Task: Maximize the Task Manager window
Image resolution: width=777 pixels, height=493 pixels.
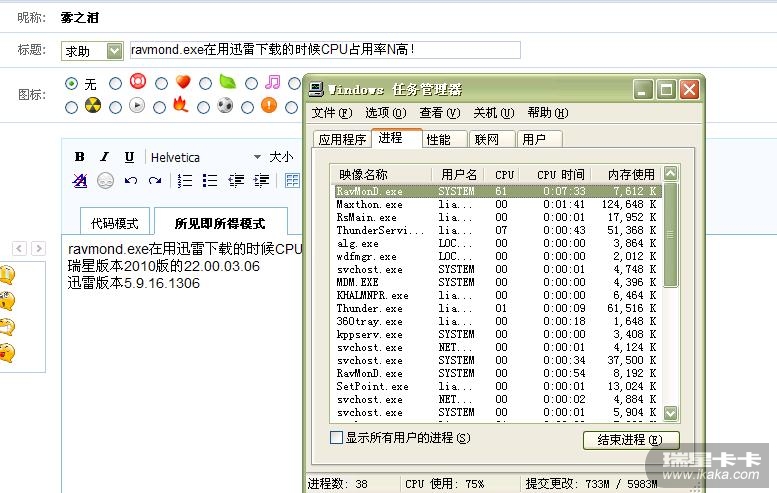Action: 666,90
